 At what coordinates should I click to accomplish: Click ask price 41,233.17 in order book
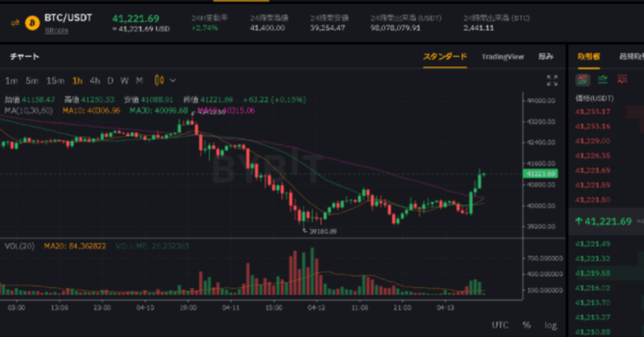pos(593,112)
